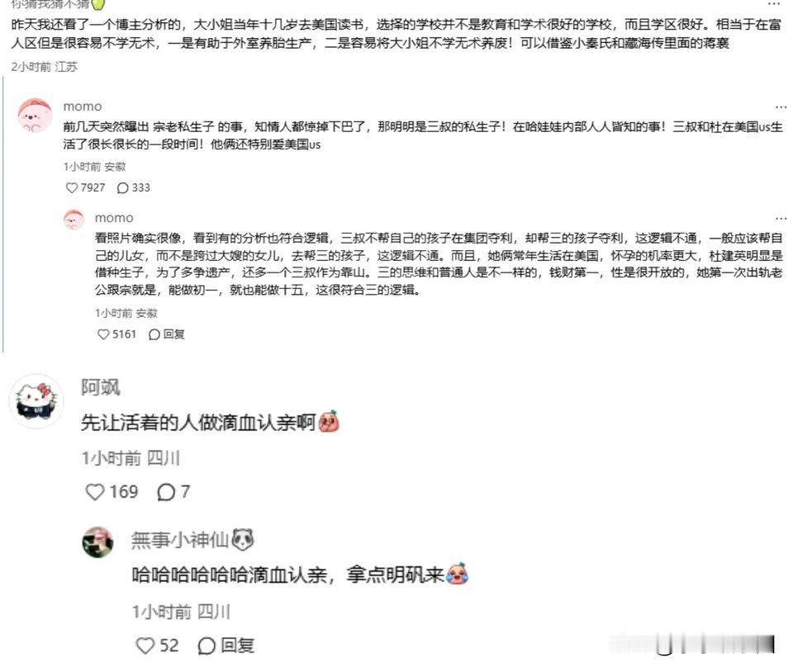View the 7 replies under 阿飒's comment

coord(173,492)
